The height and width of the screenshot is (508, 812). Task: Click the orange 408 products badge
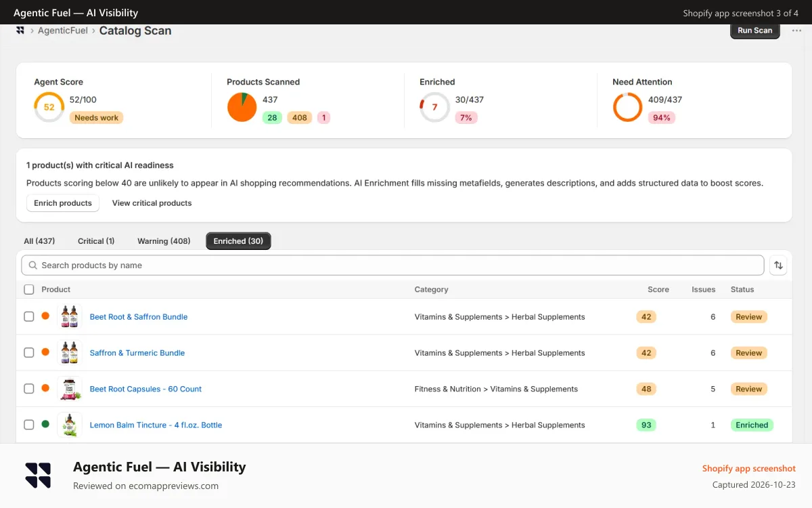click(x=300, y=118)
